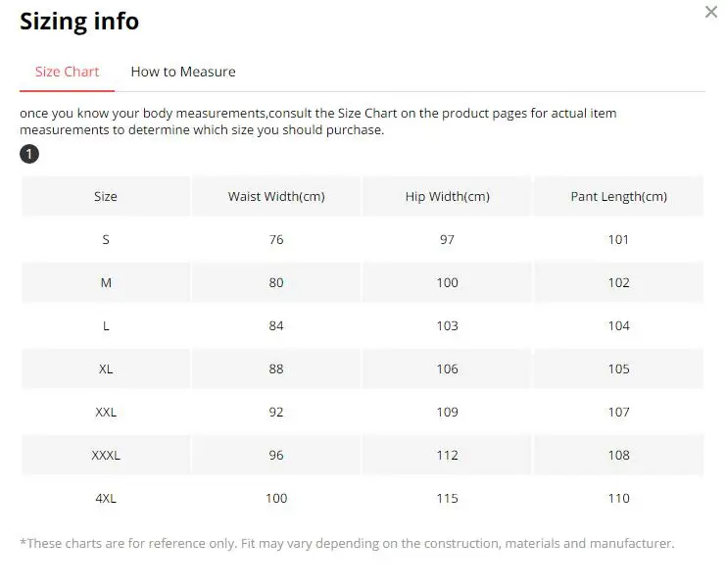Select the XXL size row label
This screenshot has height=588, width=726.
tap(106, 412)
